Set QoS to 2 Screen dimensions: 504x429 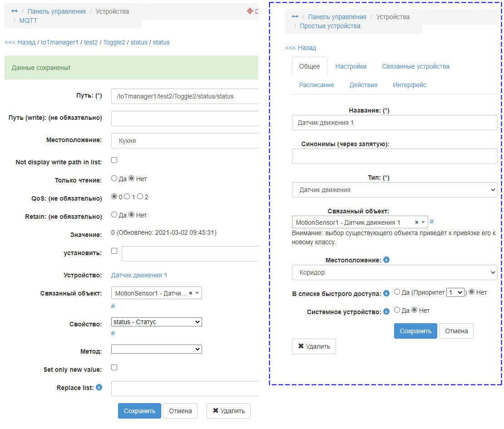[x=140, y=197]
